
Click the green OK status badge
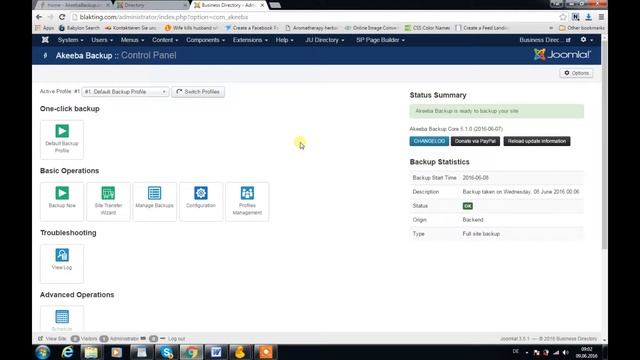pyautogui.click(x=468, y=206)
